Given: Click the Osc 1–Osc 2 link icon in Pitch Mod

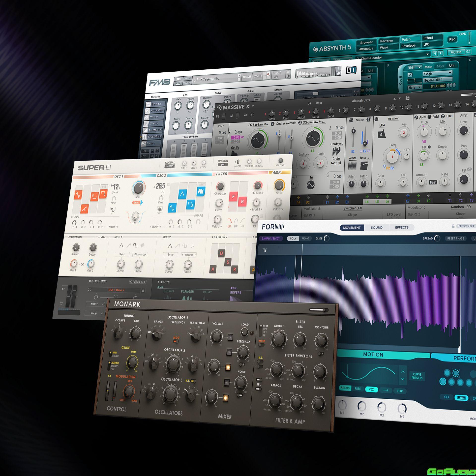Looking at the screenshot, I should tap(83, 264).
